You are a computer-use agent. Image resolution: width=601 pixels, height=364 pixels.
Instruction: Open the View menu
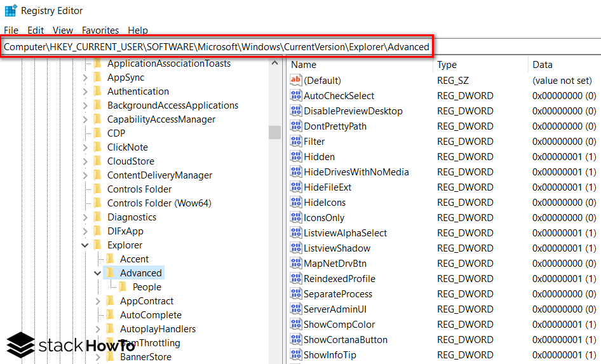pos(63,30)
